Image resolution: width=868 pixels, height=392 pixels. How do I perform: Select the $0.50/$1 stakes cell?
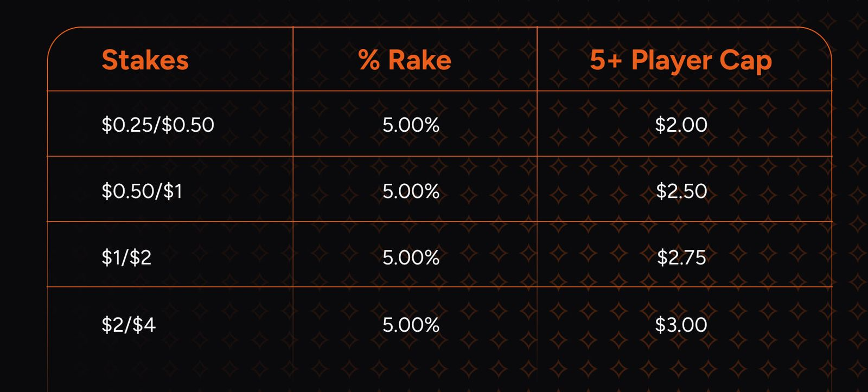[x=142, y=191]
